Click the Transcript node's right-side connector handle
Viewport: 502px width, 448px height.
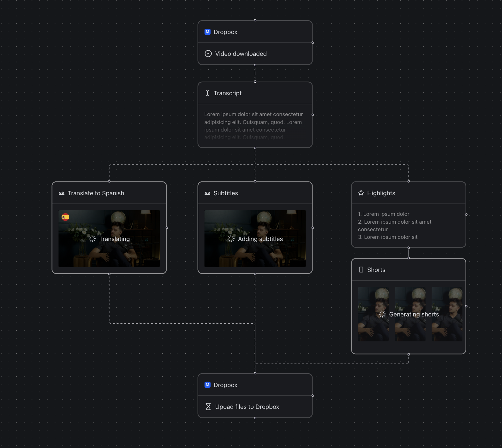[x=313, y=115]
